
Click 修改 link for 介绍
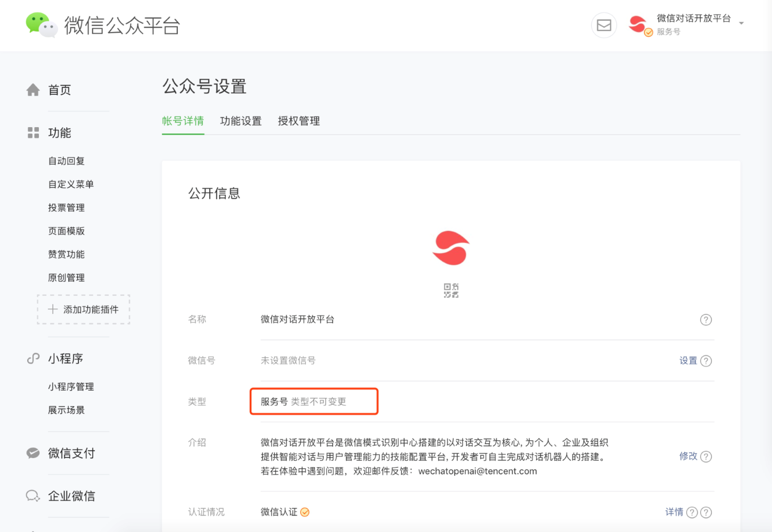(x=688, y=456)
